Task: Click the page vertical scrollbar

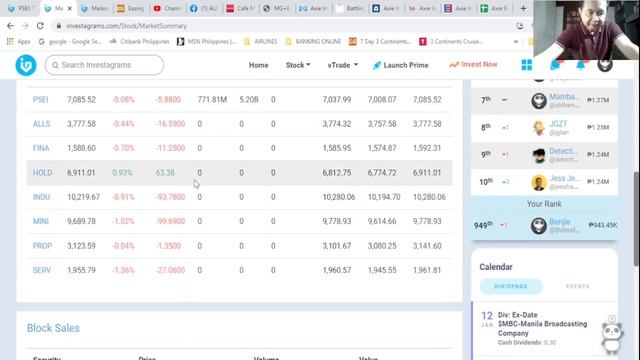Action: pos(636,219)
